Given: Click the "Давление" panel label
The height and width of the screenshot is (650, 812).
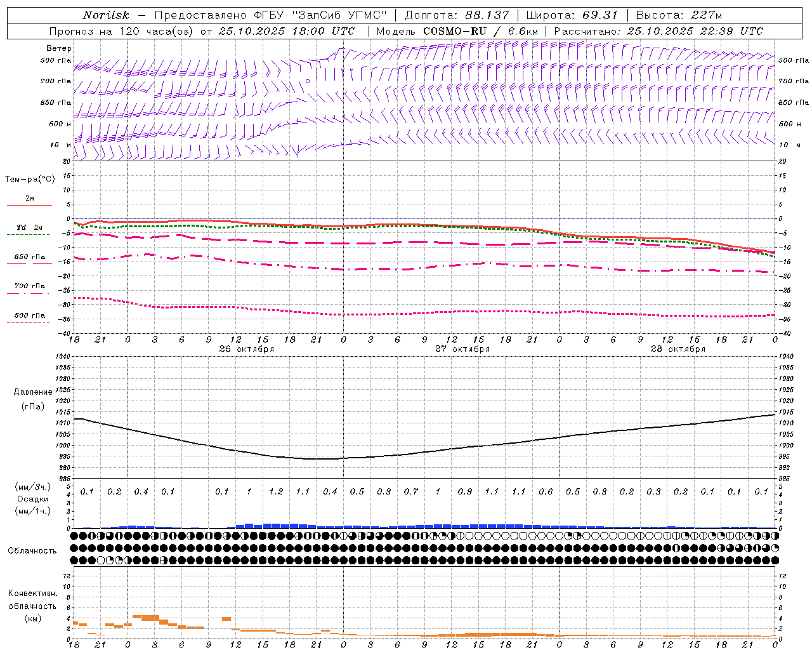Looking at the screenshot, I should pos(33,392).
